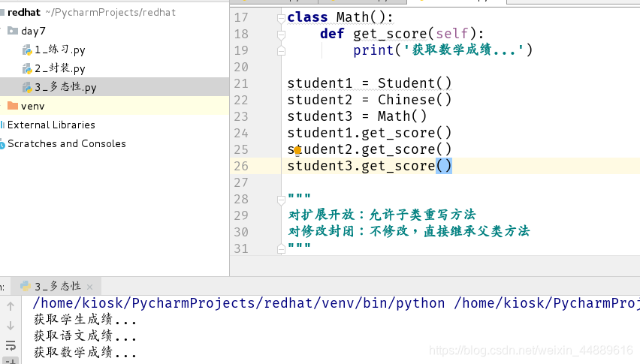The height and width of the screenshot is (364, 640).
Task: Select file 3_多态性.py in project tree
Action: (x=65, y=87)
